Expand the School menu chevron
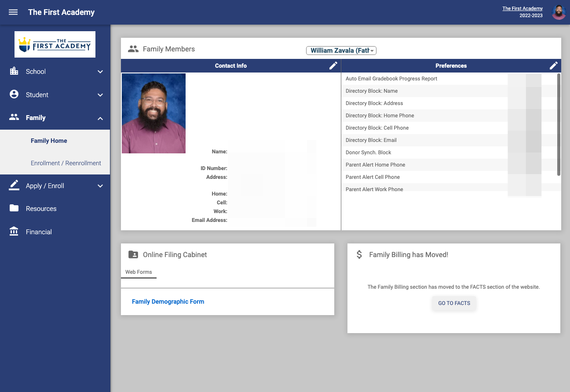This screenshot has height=392, width=570. click(100, 72)
